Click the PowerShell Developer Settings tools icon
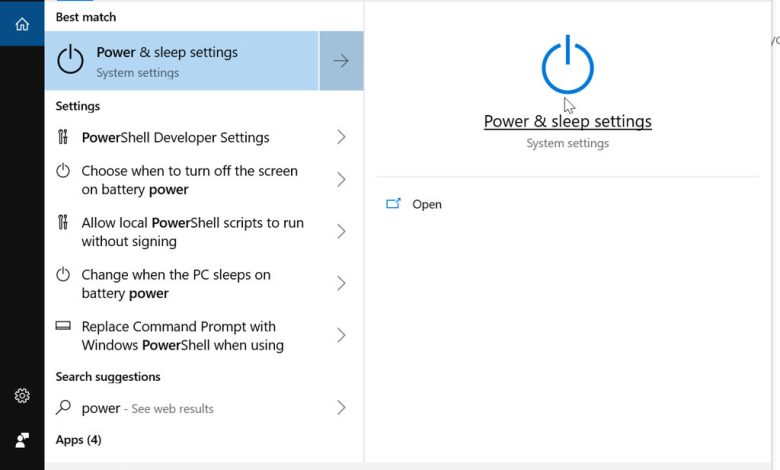 pos(63,137)
